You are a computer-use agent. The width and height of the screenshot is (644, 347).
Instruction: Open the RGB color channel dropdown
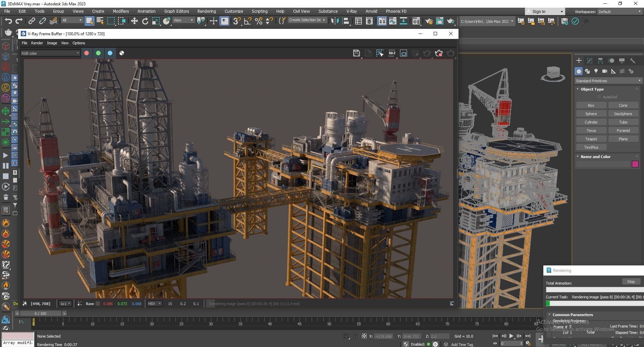pos(50,53)
